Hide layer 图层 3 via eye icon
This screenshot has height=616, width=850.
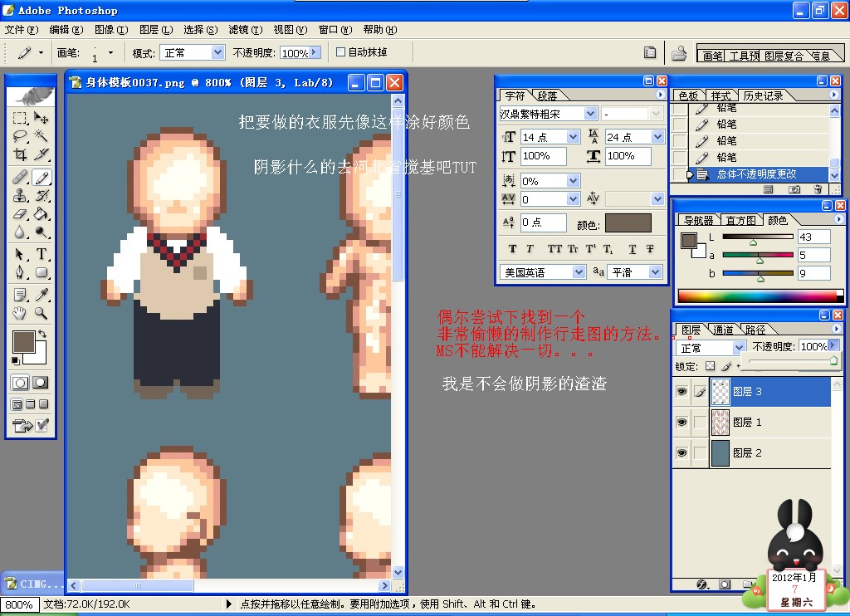coord(682,392)
